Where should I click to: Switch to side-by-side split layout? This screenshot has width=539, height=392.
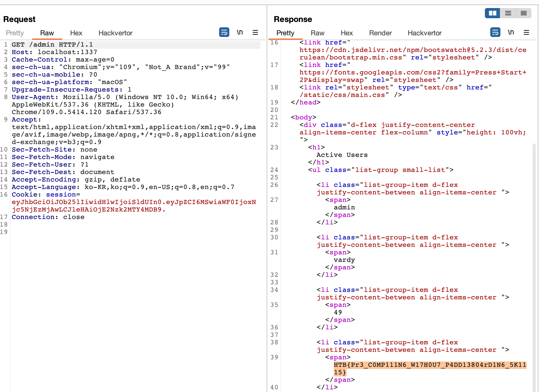[x=492, y=13]
